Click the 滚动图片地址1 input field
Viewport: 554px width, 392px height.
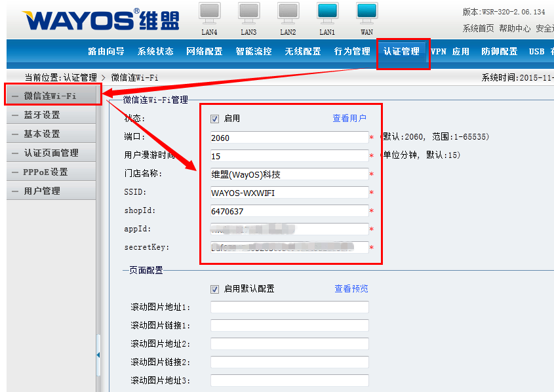point(289,307)
